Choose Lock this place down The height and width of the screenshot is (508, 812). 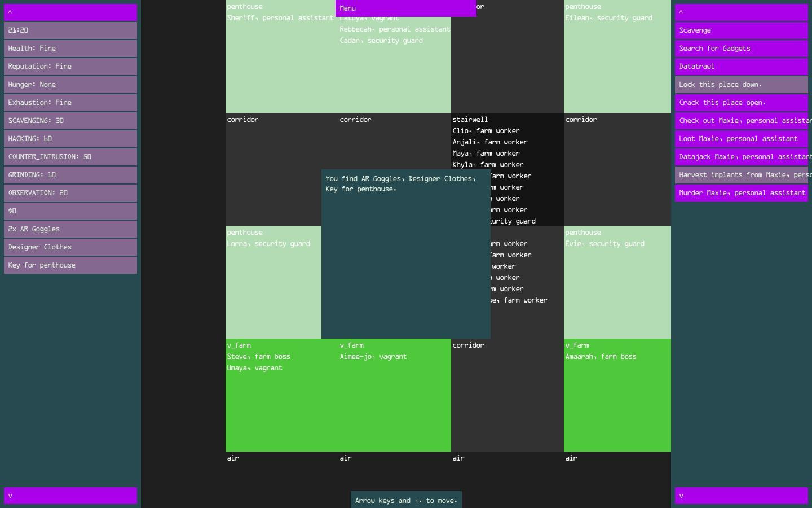point(742,85)
